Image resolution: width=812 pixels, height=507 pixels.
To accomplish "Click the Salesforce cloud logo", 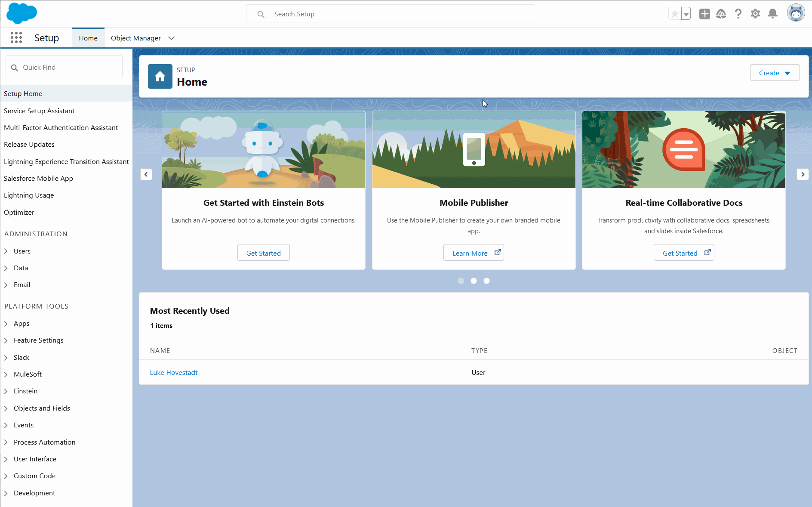I will 22,13.
